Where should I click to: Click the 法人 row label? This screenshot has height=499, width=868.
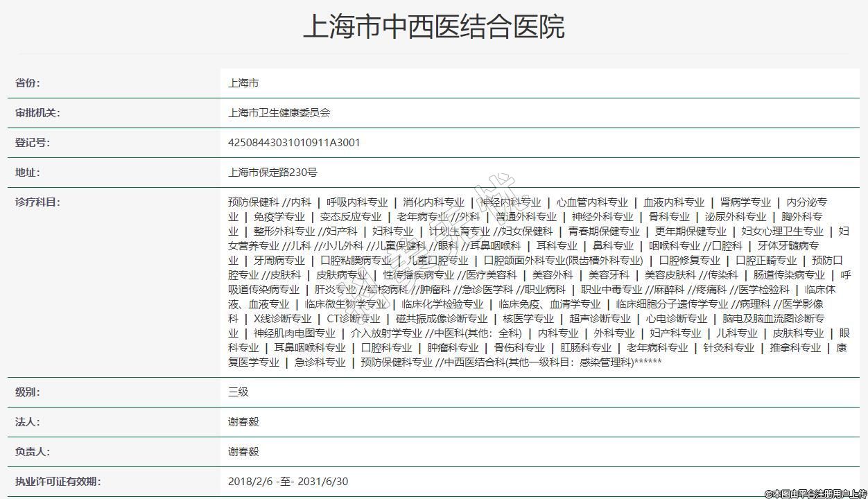click(x=28, y=422)
